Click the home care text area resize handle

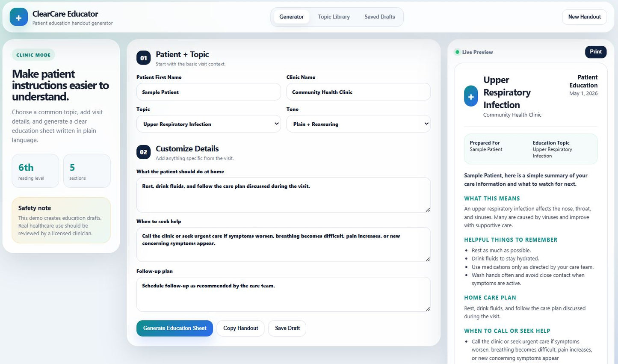point(428,210)
